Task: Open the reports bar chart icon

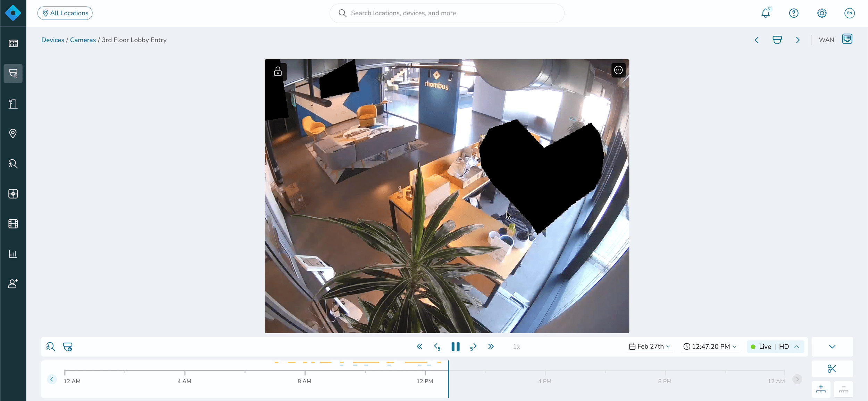Action: 13,254
